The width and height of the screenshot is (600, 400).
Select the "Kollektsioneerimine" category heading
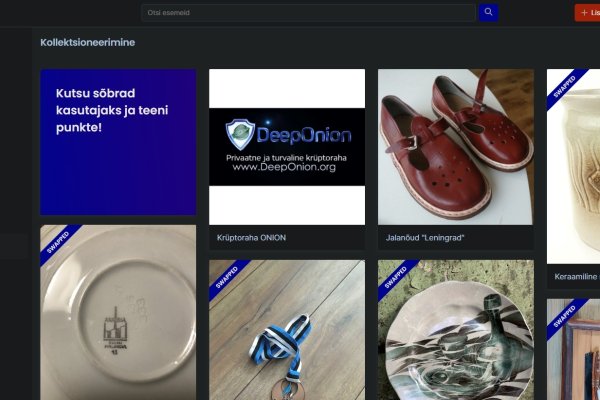coord(88,43)
